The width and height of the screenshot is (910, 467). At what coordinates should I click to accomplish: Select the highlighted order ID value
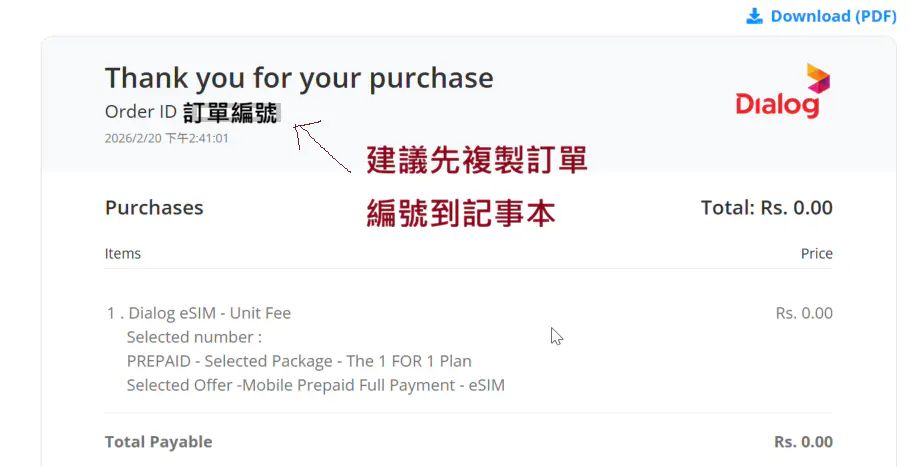click(231, 112)
